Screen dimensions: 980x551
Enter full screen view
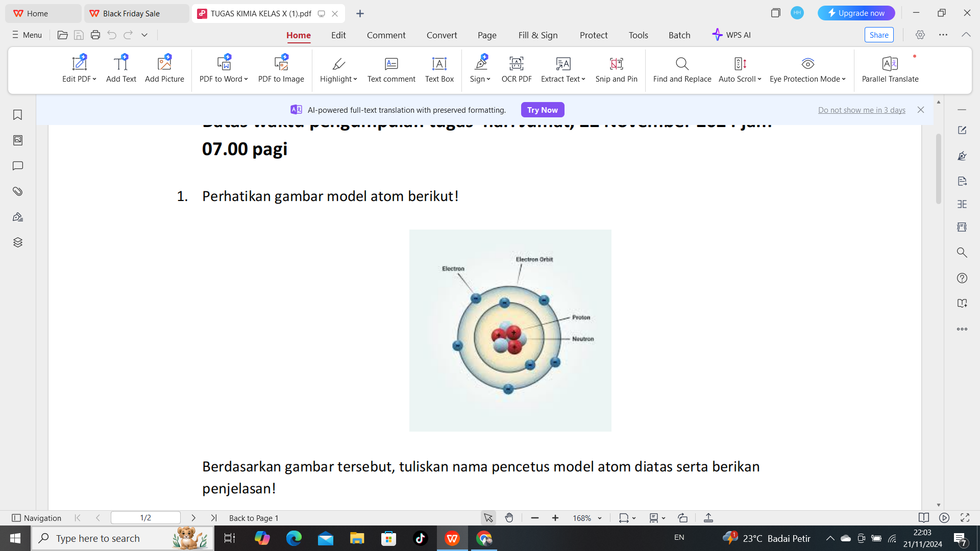(x=965, y=518)
